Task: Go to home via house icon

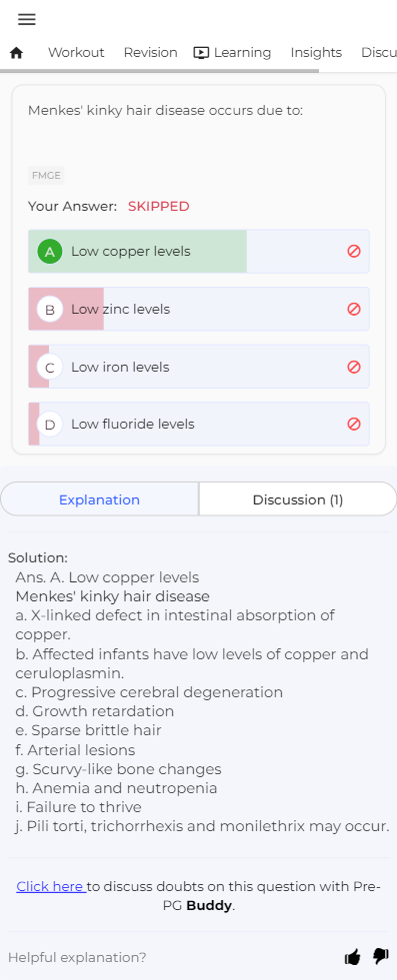Action: [17, 53]
